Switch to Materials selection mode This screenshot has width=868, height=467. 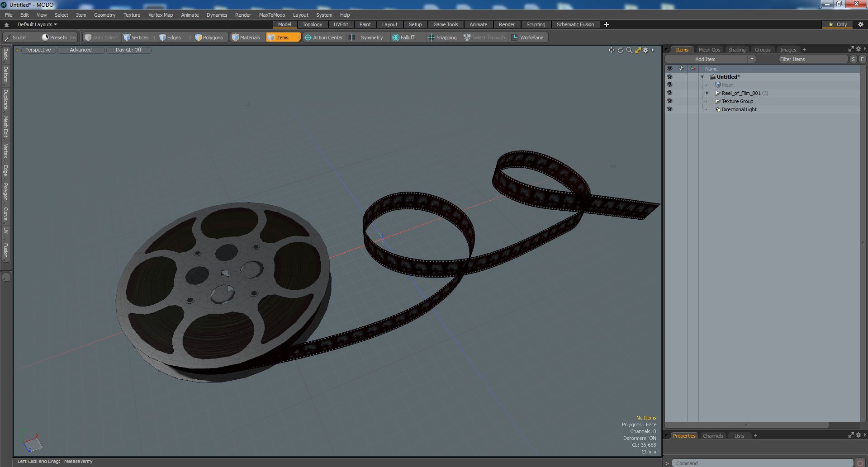click(x=248, y=38)
